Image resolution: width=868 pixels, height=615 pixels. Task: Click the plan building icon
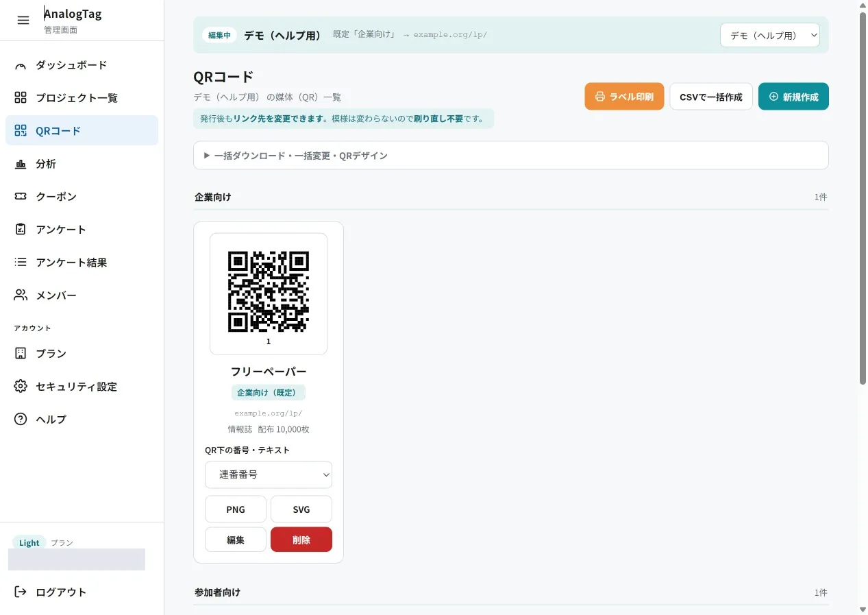[x=21, y=353]
